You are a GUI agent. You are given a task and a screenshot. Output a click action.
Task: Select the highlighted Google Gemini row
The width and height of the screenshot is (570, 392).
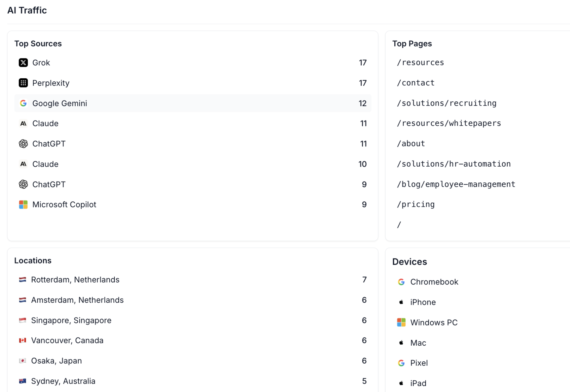(193, 103)
